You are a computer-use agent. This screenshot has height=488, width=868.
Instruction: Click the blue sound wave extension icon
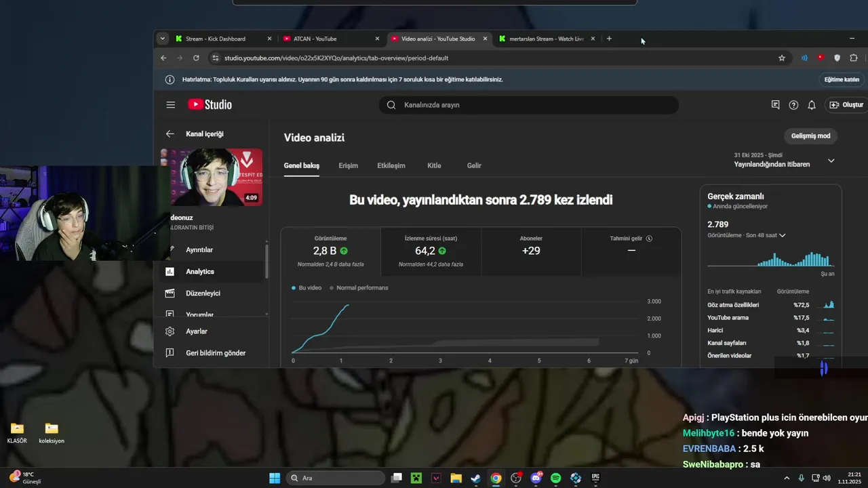(804, 58)
